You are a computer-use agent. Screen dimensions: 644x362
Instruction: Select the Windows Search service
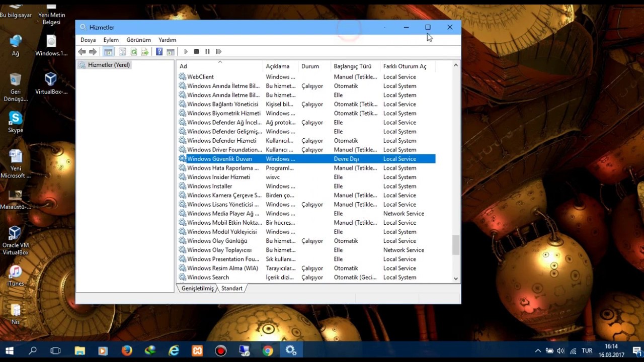tap(306, 278)
